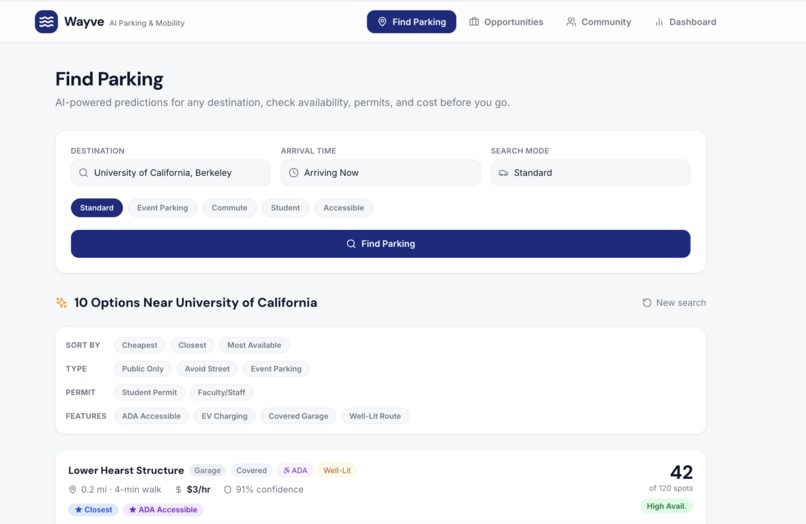Image resolution: width=806 pixels, height=524 pixels.
Task: Click the sparkle icon beside 10 Options heading
Action: click(x=61, y=302)
